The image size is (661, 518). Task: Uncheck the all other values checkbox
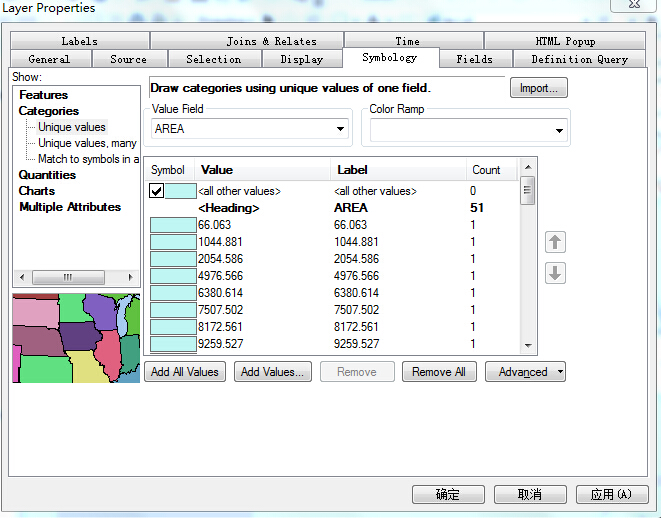(157, 191)
